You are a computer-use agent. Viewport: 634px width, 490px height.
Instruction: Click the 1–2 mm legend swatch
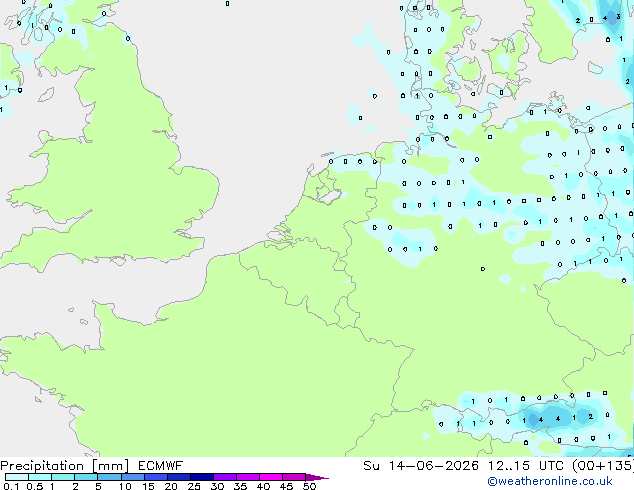(x=63, y=477)
